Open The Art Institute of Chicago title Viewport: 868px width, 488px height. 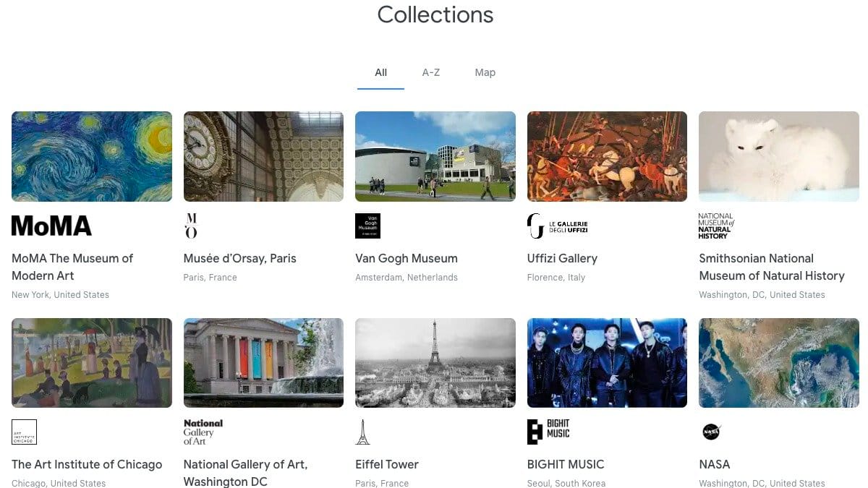click(87, 464)
